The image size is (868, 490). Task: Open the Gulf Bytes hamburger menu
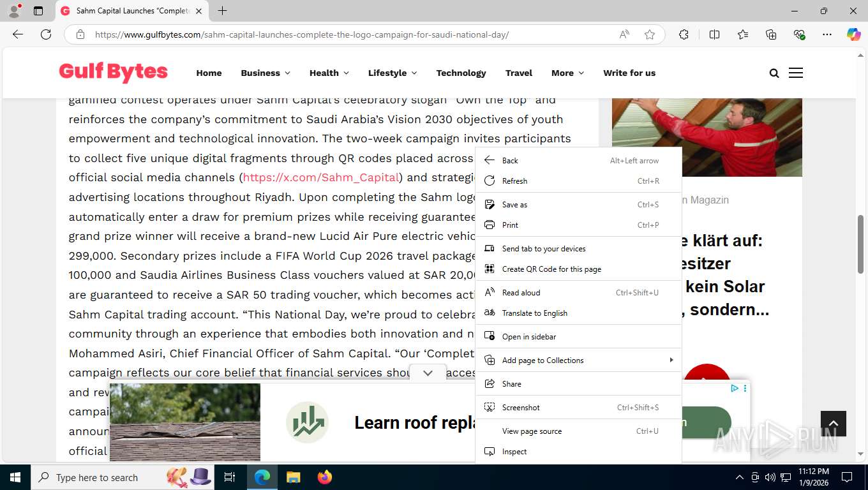[x=796, y=73]
